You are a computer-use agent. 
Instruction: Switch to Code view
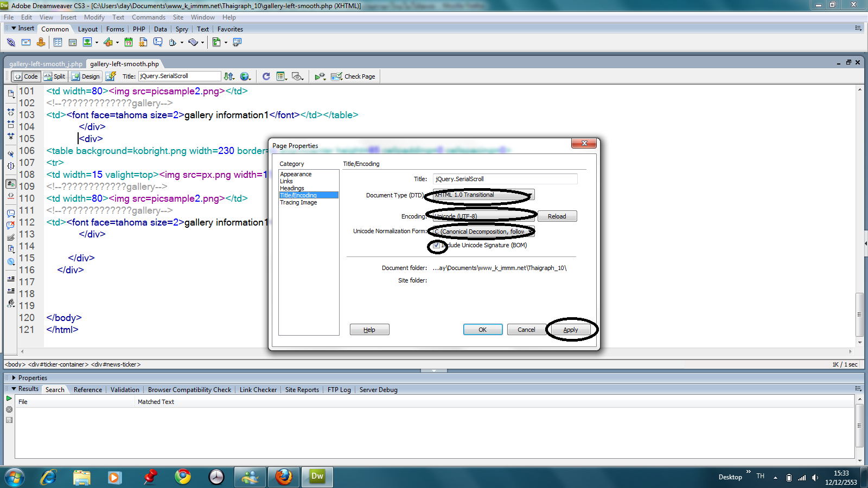26,76
